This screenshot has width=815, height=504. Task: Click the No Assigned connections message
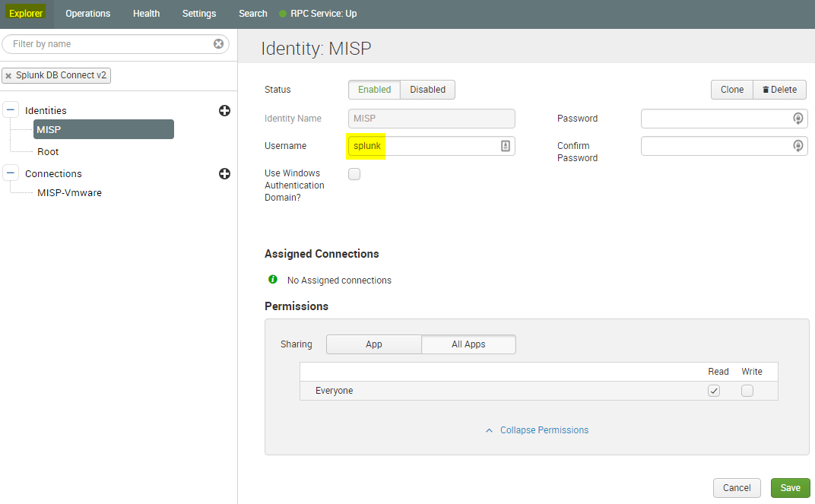coord(339,280)
